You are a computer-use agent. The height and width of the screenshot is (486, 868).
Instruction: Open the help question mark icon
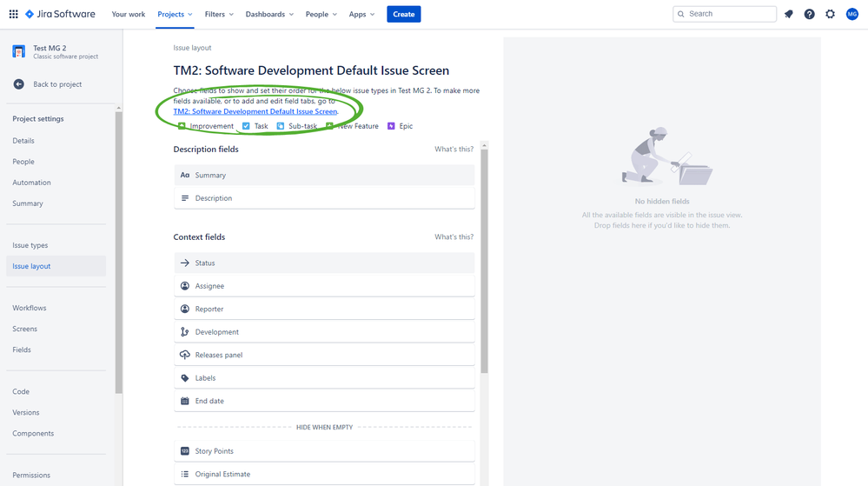[x=809, y=14]
